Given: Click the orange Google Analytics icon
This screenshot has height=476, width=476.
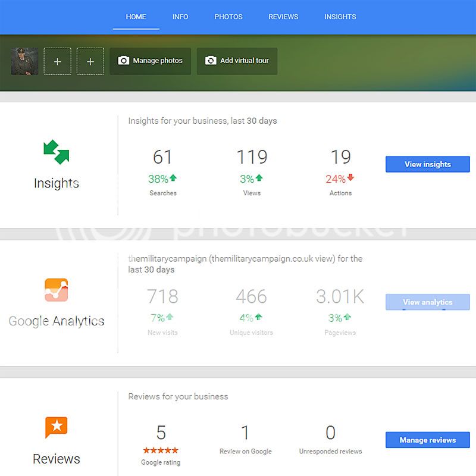Looking at the screenshot, I should coord(56,290).
